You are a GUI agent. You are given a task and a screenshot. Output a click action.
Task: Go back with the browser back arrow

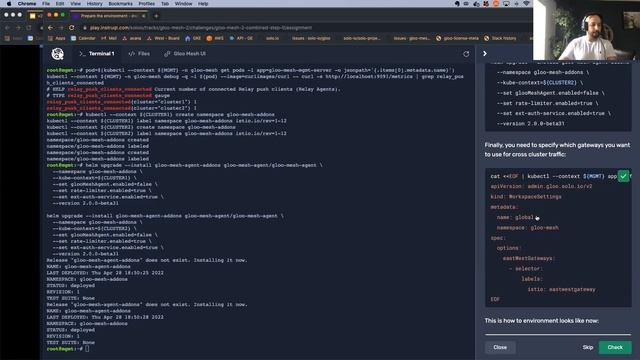(50, 28)
